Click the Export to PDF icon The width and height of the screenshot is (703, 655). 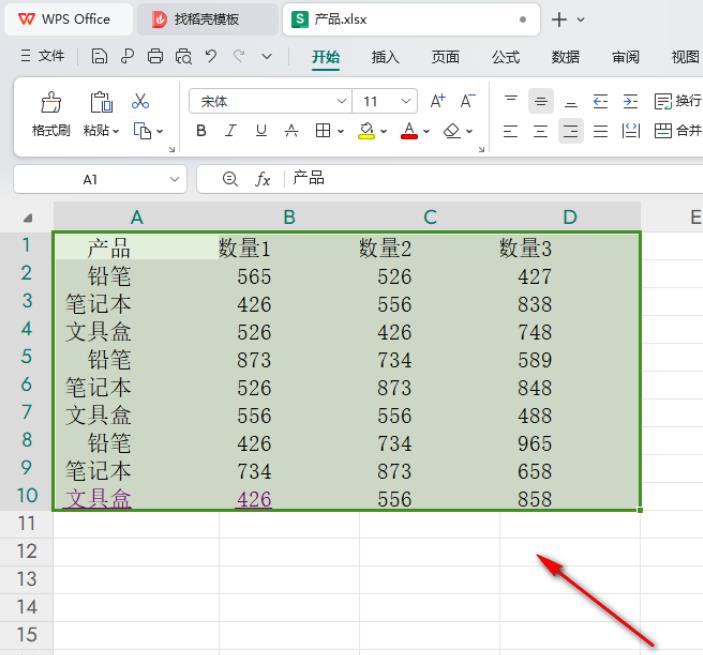(127, 56)
